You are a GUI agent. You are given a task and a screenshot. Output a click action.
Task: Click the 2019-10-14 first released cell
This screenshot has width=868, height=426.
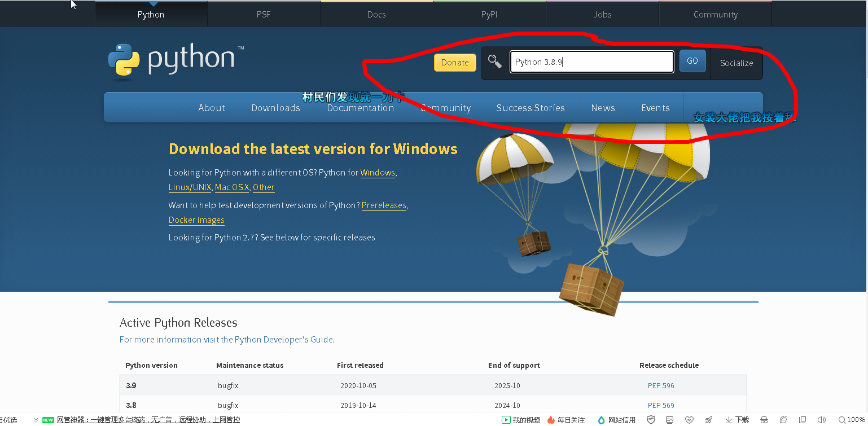(358, 405)
